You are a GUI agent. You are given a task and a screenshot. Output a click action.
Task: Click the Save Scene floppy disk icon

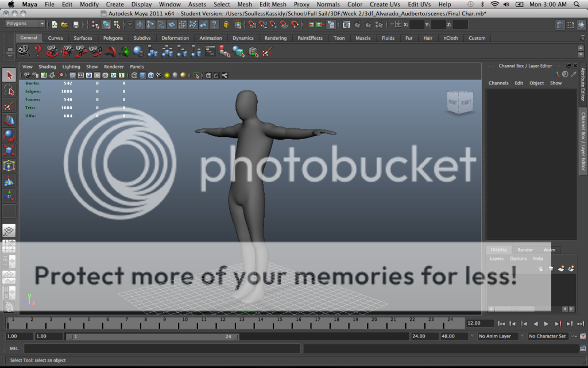[x=76, y=25]
